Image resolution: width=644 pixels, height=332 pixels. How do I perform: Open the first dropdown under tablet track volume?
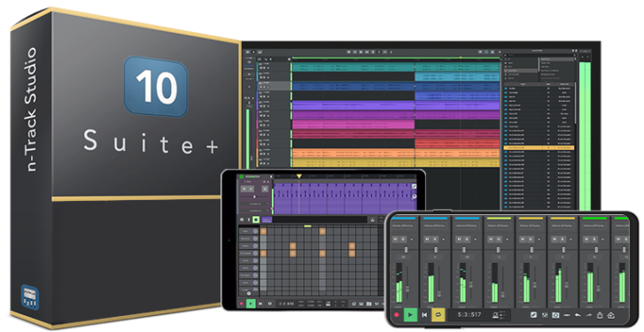[254, 204]
